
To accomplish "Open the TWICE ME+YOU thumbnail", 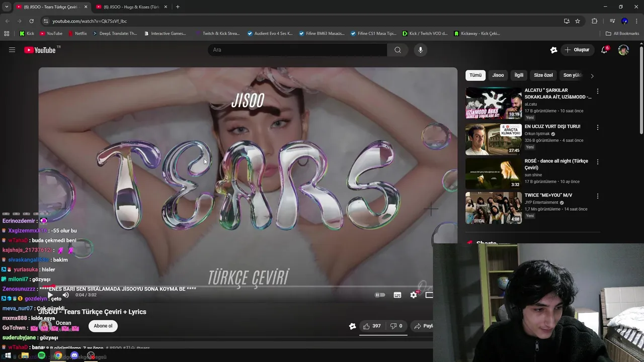I will click(494, 208).
